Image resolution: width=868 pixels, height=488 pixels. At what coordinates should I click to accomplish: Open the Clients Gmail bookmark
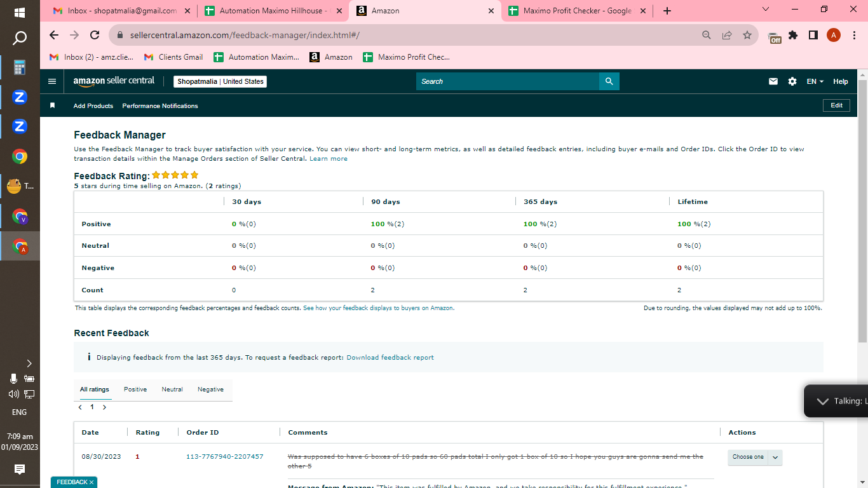point(173,57)
